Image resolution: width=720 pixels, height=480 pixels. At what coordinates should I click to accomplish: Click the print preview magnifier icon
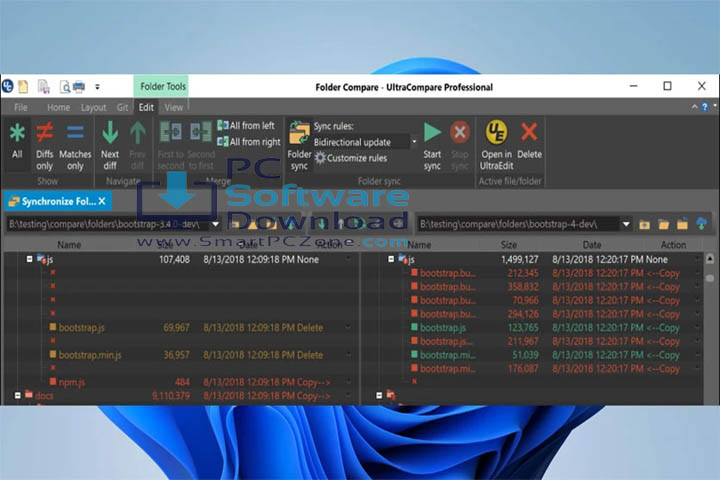[65, 86]
